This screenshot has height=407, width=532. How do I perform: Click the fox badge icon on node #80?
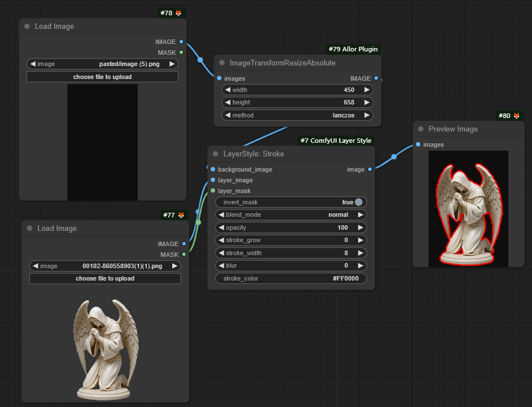[x=517, y=116]
